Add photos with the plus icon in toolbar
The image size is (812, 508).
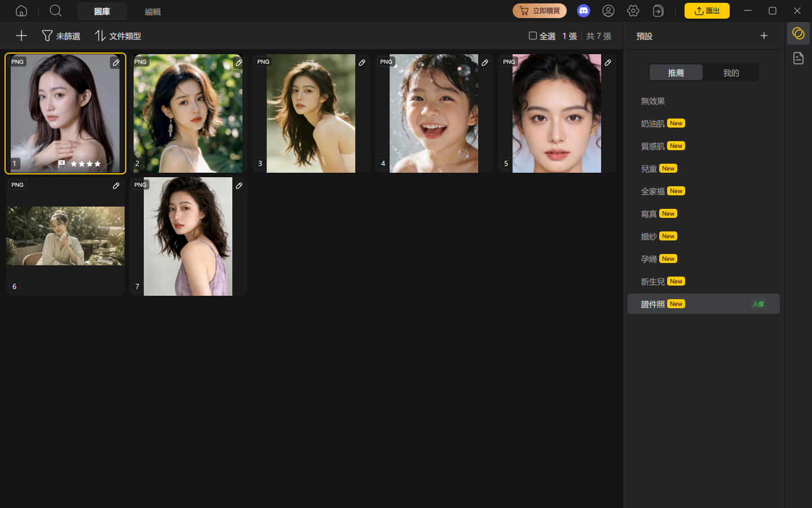(x=21, y=36)
